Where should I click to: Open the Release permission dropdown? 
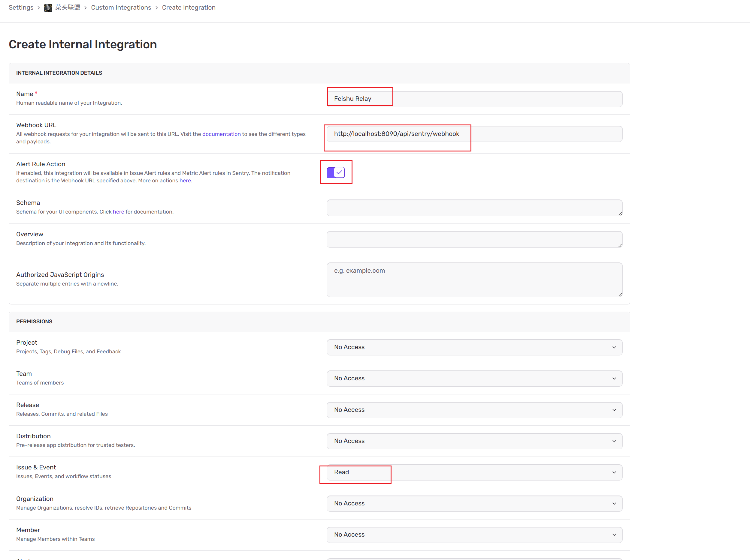474,410
